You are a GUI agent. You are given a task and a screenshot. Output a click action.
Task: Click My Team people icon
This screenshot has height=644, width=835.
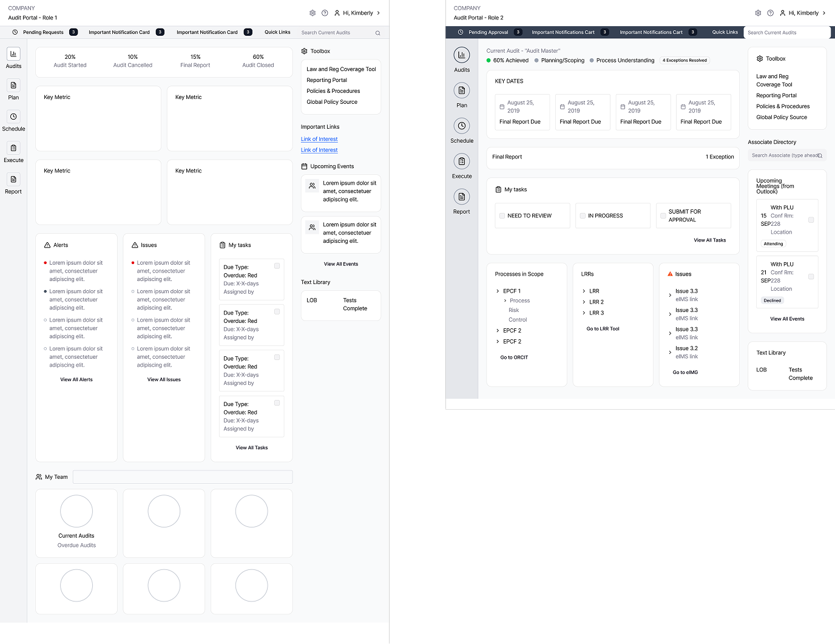39,477
